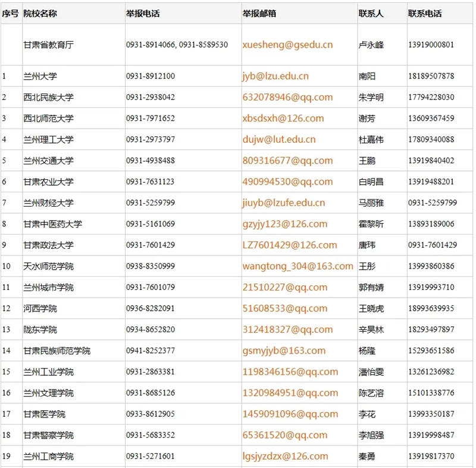Click contact name 朱学明
Image resolution: width=476 pixels, height=468 pixels.
point(371,97)
